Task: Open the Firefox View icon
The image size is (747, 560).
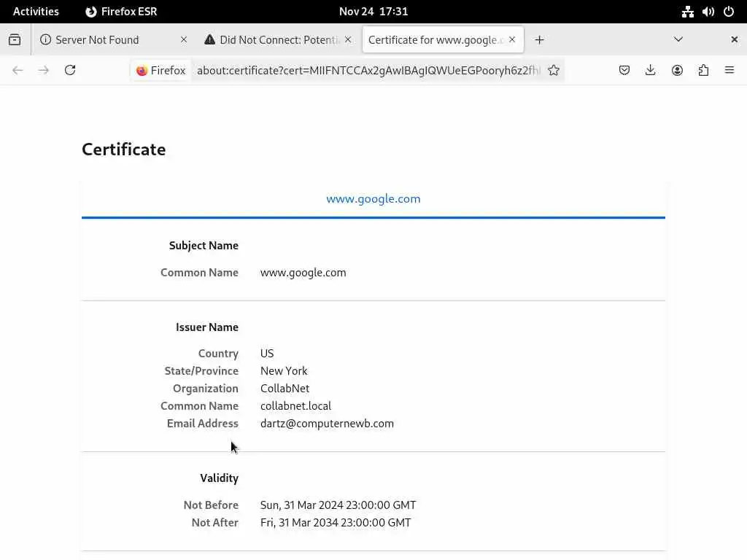Action: [x=15, y=39]
